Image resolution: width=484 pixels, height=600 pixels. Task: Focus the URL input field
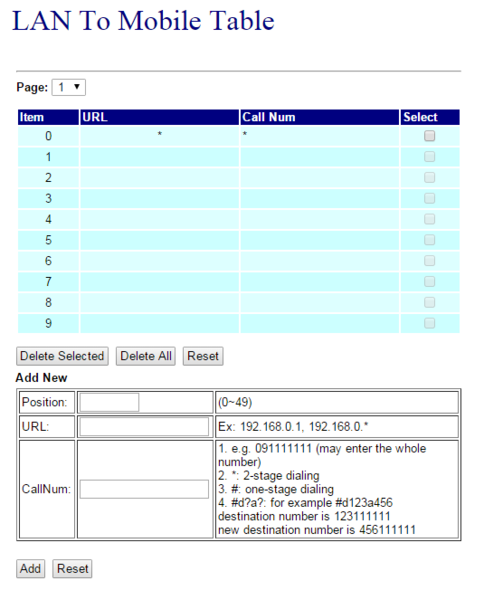click(144, 427)
